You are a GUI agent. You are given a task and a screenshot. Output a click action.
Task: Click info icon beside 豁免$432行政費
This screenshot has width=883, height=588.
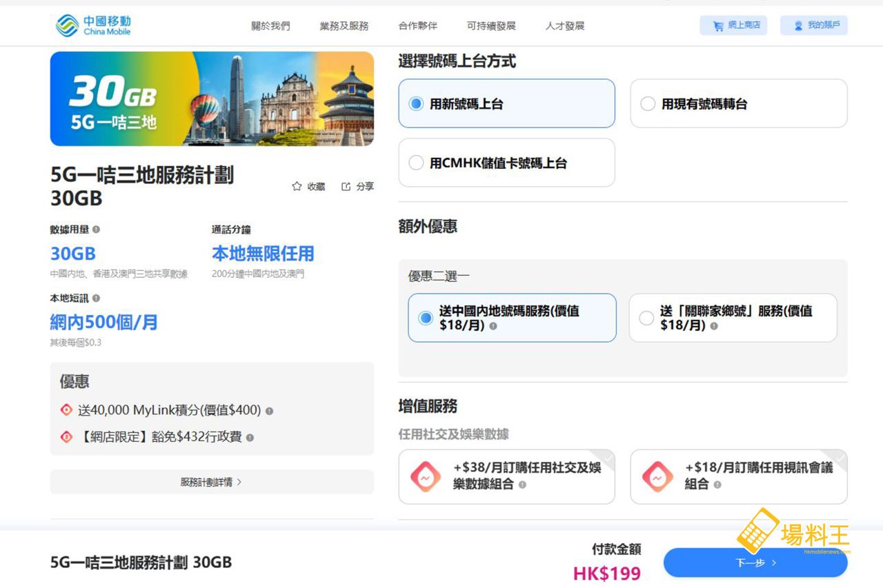tap(250, 437)
